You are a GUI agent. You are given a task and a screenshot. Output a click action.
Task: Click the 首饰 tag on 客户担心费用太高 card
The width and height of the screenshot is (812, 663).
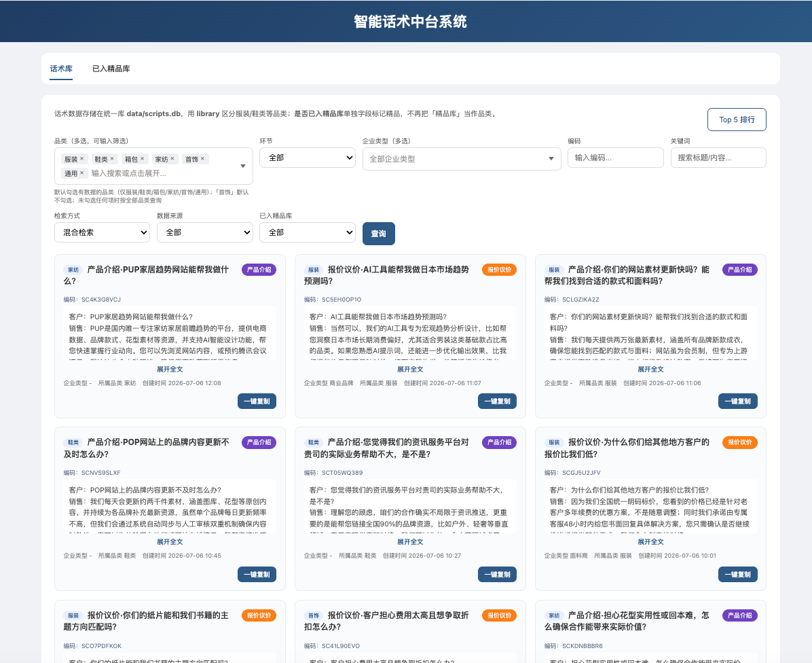pyautogui.click(x=314, y=616)
